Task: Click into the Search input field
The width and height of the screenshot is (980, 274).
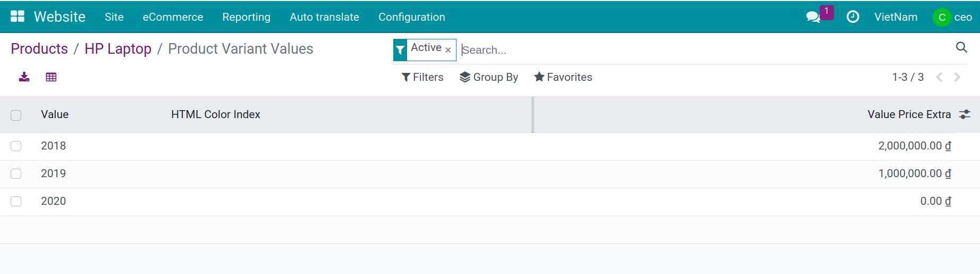Action: click(691, 50)
